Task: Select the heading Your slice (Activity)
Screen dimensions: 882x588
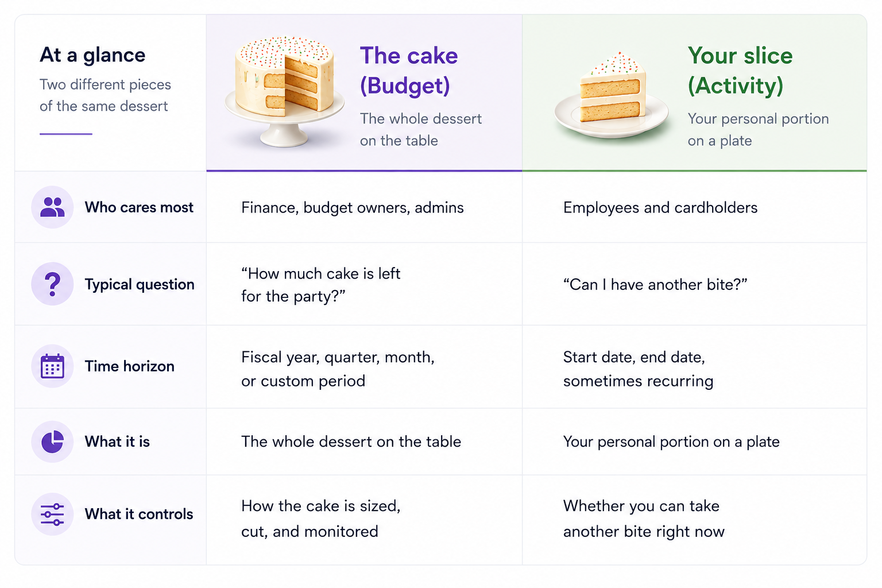Action: [740, 71]
